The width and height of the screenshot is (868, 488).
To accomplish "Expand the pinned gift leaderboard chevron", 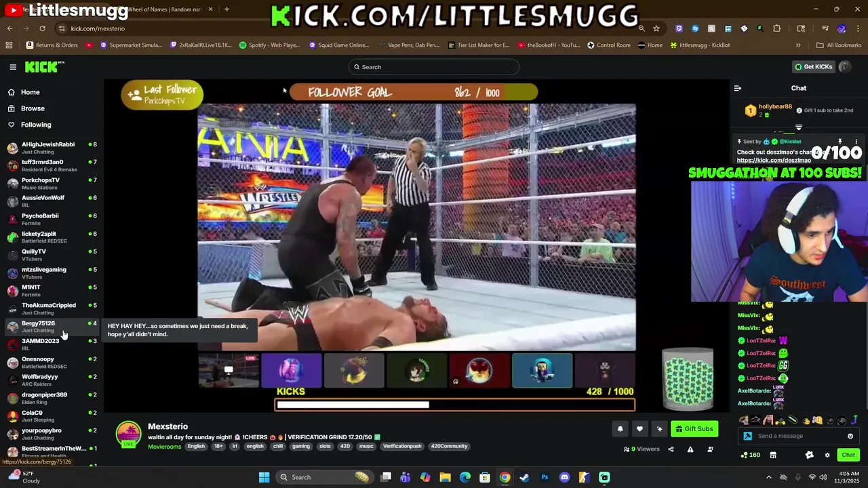I will [799, 127].
